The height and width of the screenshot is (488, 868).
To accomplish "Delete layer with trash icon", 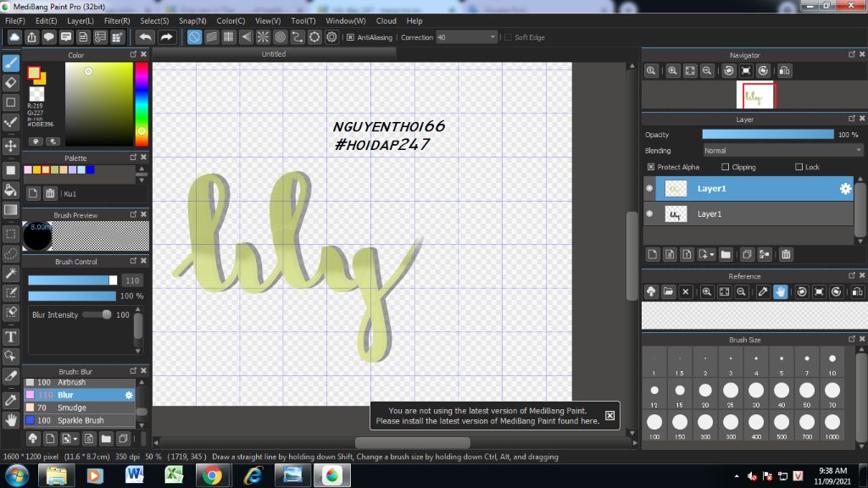I will [786, 254].
